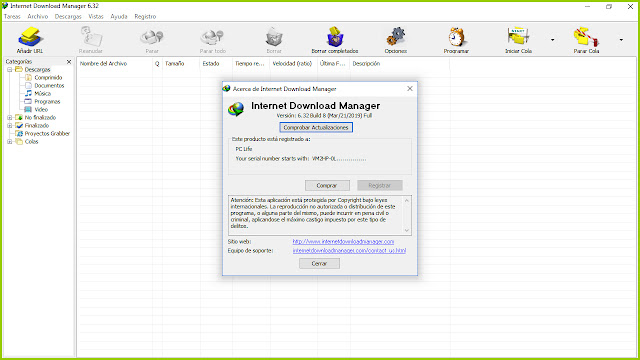The width and height of the screenshot is (640, 360).
Task: Close the Acerca de dialog with X
Action: click(x=410, y=89)
